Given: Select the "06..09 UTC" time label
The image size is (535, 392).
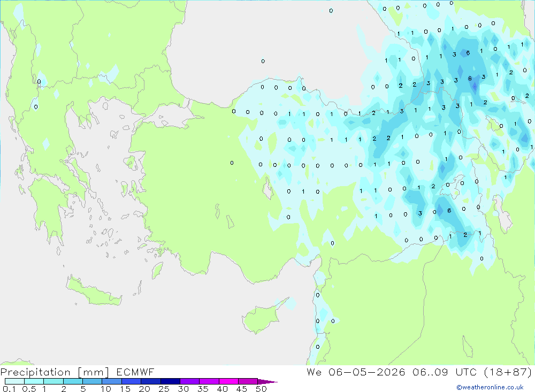Looking at the screenshot, I should (x=445, y=372).
